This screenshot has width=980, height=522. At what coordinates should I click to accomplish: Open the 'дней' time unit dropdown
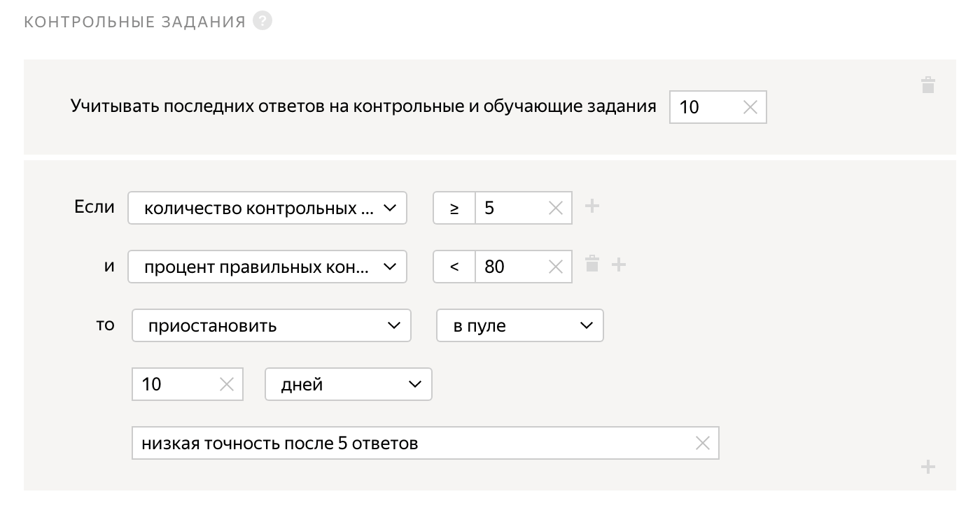pos(349,384)
